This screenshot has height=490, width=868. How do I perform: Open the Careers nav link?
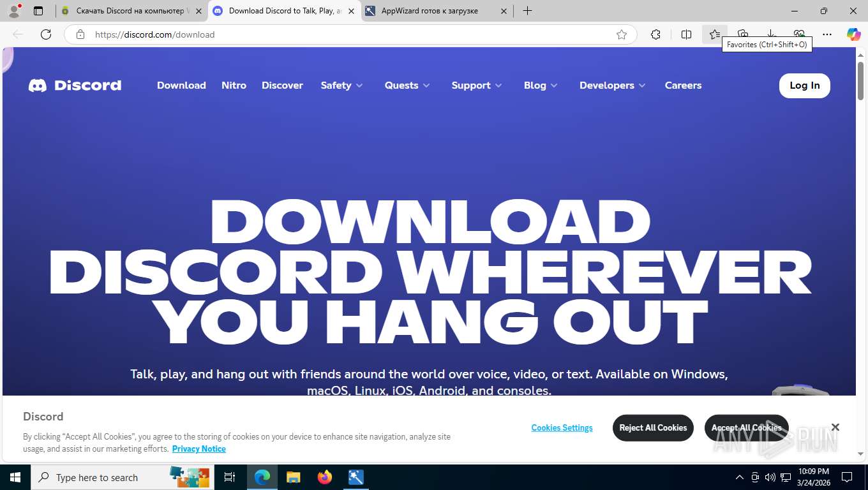[683, 85]
